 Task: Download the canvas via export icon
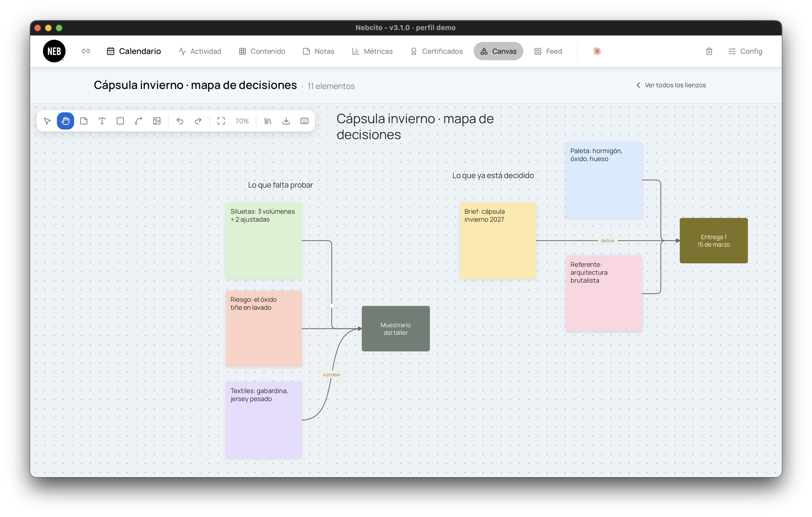pos(286,121)
